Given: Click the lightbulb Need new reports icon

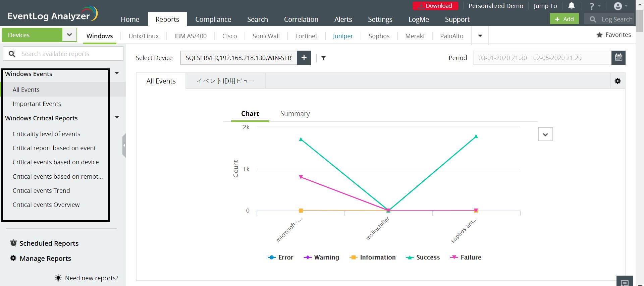Looking at the screenshot, I should (58, 278).
